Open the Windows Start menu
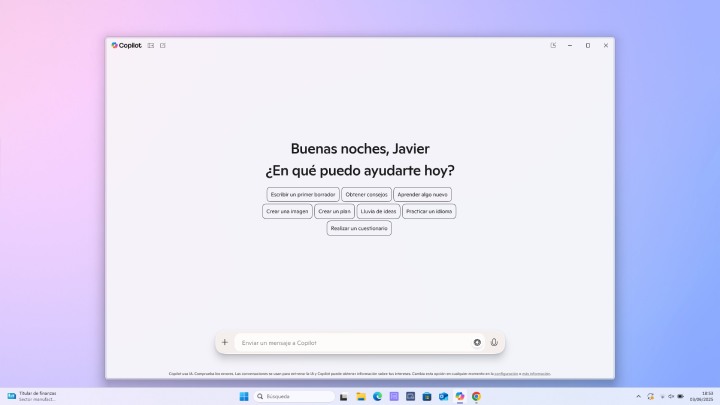Image resolution: width=720 pixels, height=405 pixels. pyautogui.click(x=244, y=396)
